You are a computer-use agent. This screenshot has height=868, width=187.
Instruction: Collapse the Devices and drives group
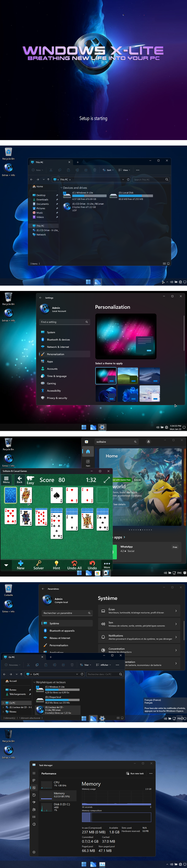(x=61, y=188)
